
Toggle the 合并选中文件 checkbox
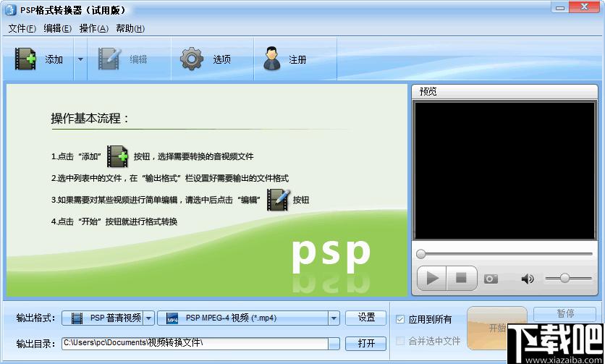[400, 341]
